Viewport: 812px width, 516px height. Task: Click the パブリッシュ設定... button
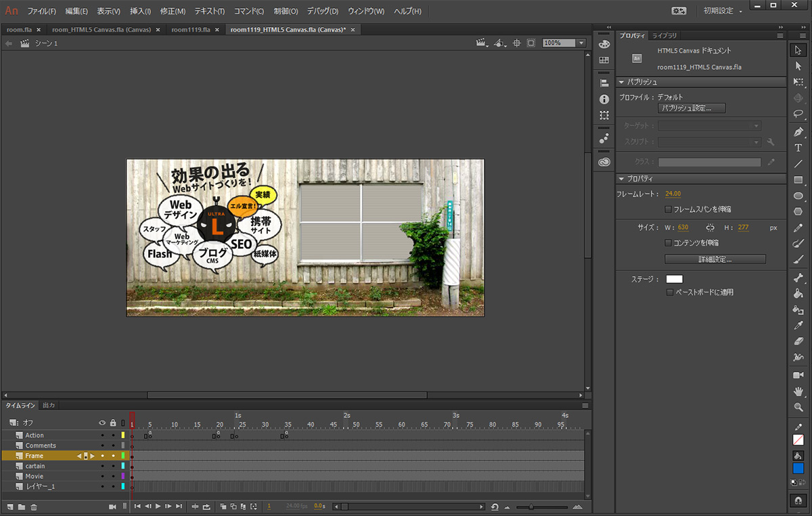[x=692, y=108]
